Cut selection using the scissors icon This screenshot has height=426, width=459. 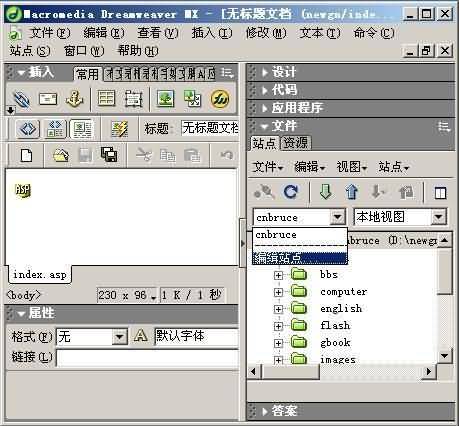pos(144,155)
